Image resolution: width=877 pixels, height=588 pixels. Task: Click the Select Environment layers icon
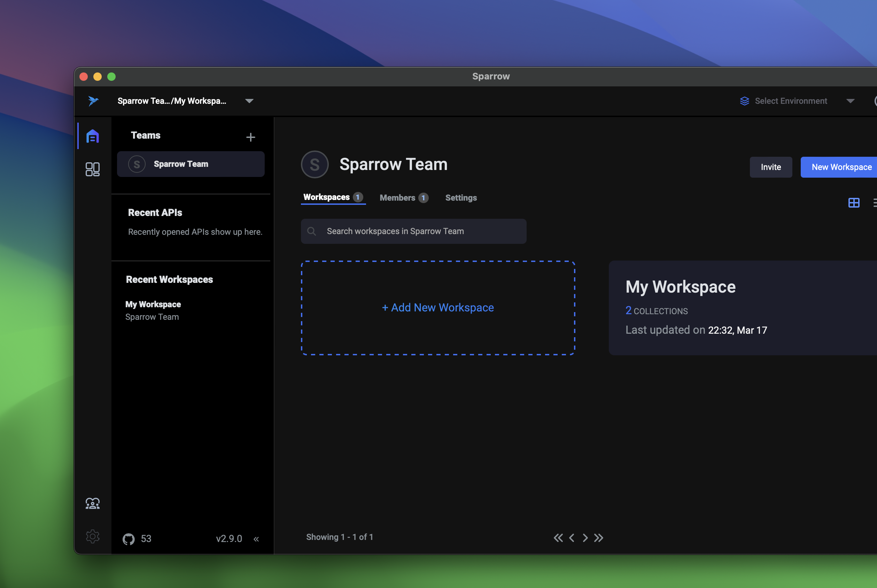745,101
